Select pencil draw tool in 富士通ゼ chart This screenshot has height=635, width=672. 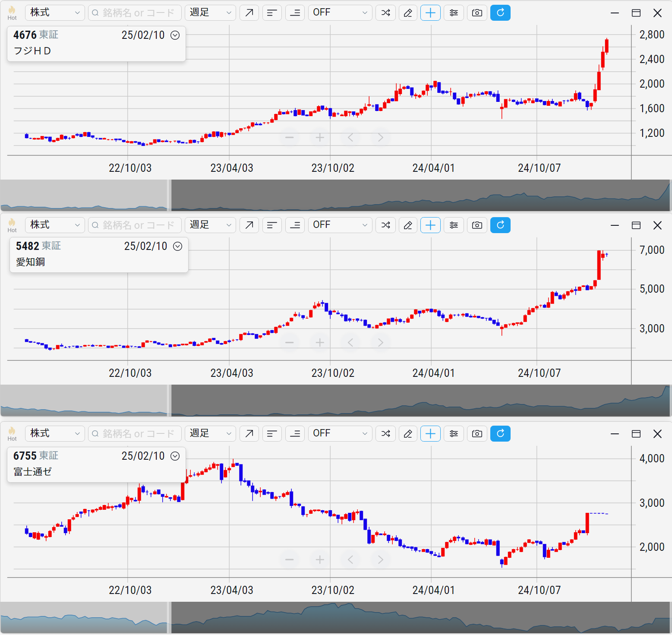tap(408, 433)
